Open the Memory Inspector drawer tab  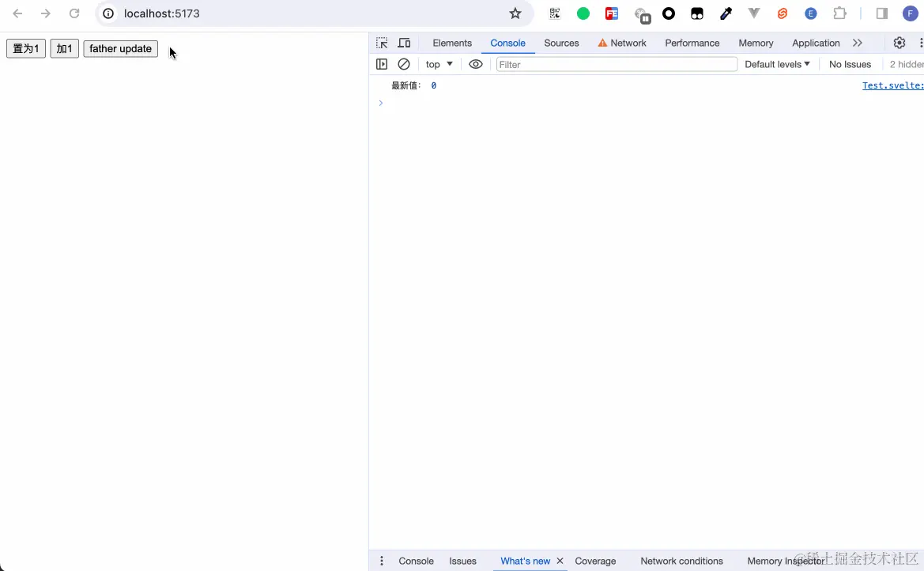click(786, 561)
